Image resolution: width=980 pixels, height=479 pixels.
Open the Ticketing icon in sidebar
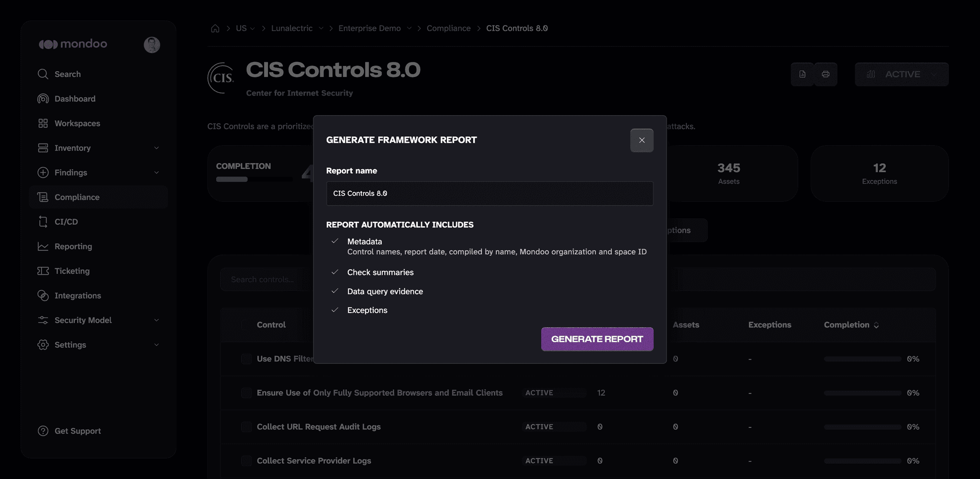[43, 271]
